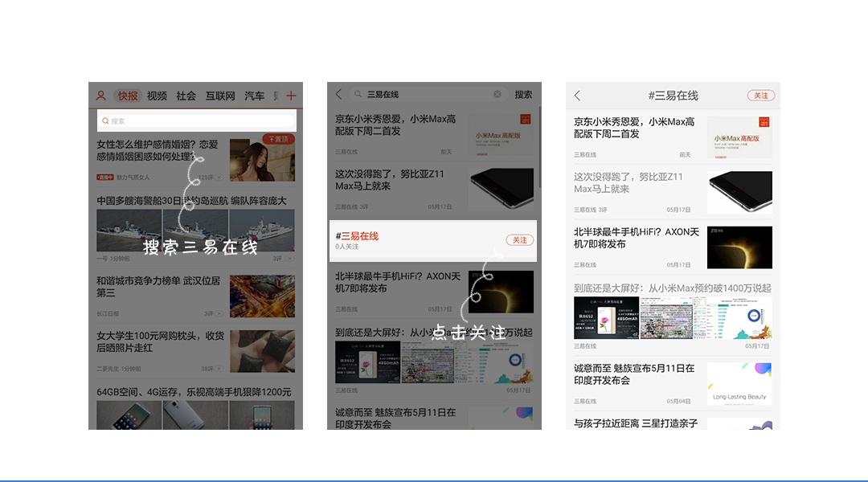
Task: Open 与孩子拉近距离 三星打造亲子 article
Action: click(x=636, y=423)
